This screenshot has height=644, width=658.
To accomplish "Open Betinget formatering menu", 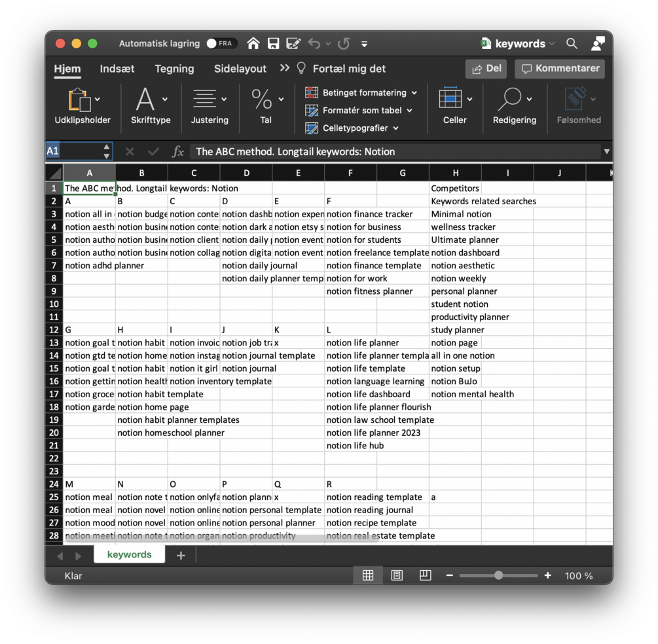I will click(x=361, y=93).
